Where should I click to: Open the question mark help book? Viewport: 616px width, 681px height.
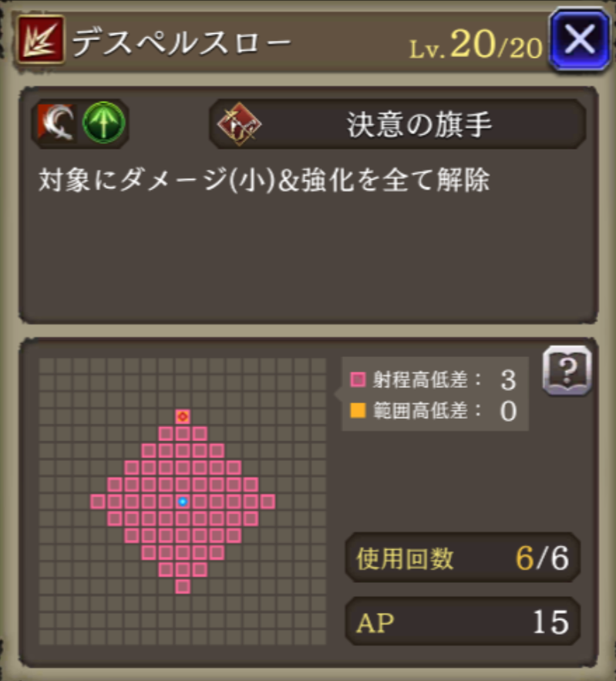(567, 370)
